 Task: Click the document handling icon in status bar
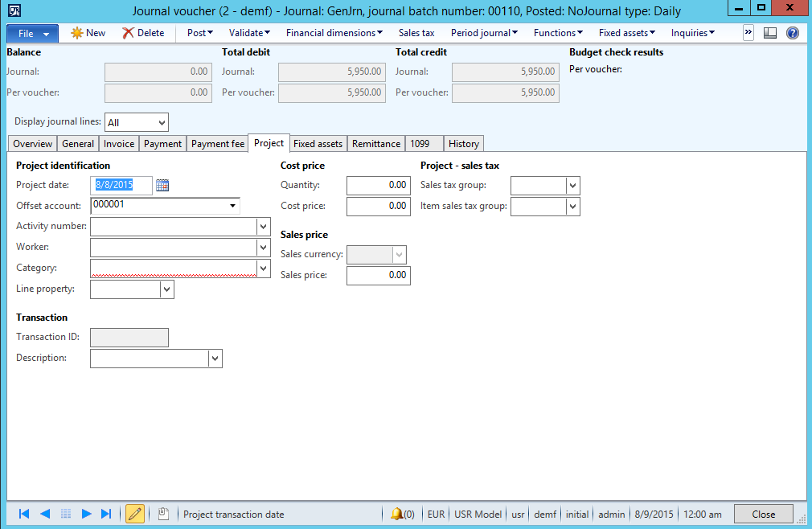(162, 514)
